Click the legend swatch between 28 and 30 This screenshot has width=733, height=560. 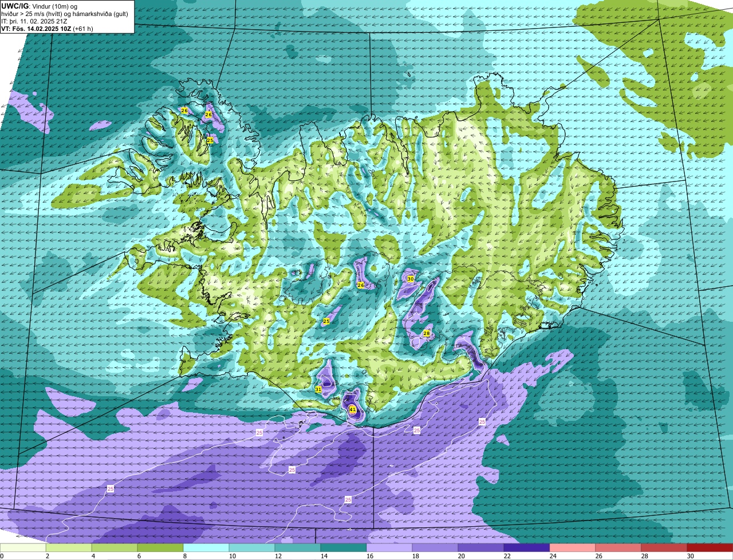664,548
